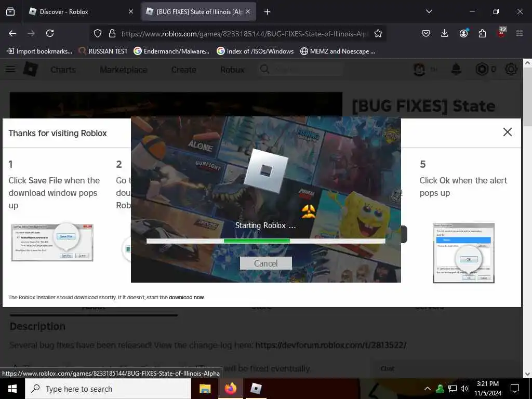Save page to Pocket
Image resolution: width=532 pixels, height=399 pixels.
[426, 33]
